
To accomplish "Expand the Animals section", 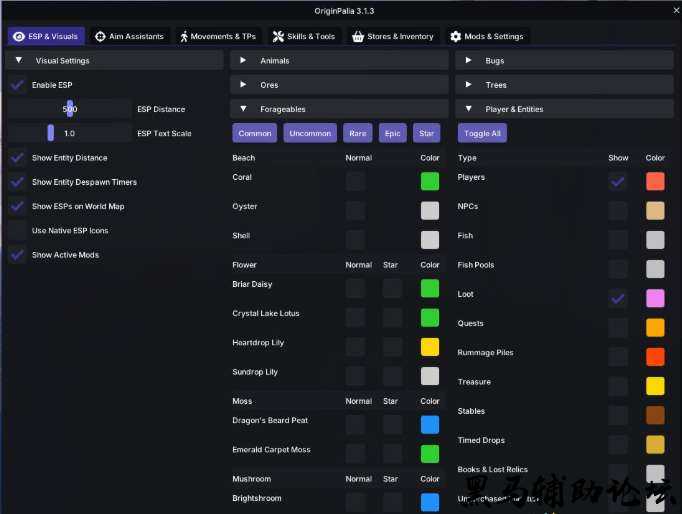I will point(339,60).
